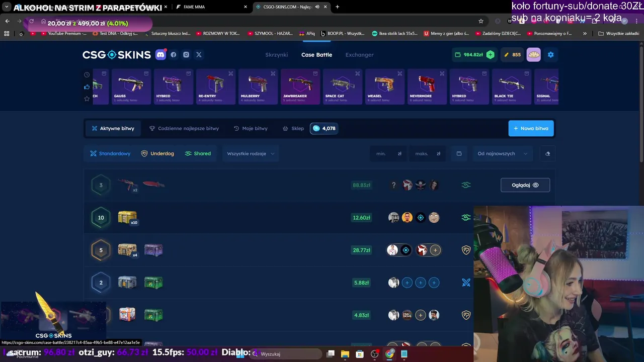
Task: Click the purple case in 5-round battle
Action: (153, 250)
